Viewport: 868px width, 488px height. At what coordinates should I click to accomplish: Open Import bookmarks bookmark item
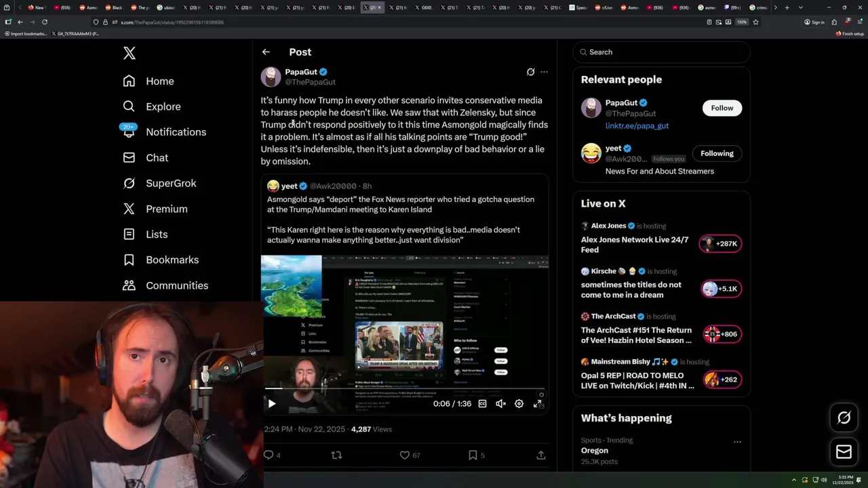[x=26, y=33]
